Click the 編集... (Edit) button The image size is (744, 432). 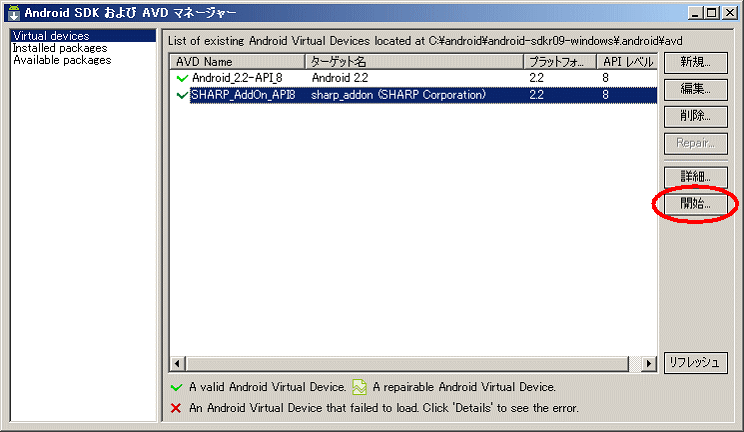pos(696,89)
